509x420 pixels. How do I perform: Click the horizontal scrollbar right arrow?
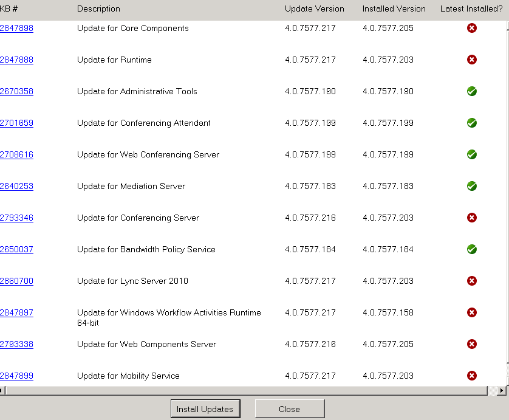point(502,390)
